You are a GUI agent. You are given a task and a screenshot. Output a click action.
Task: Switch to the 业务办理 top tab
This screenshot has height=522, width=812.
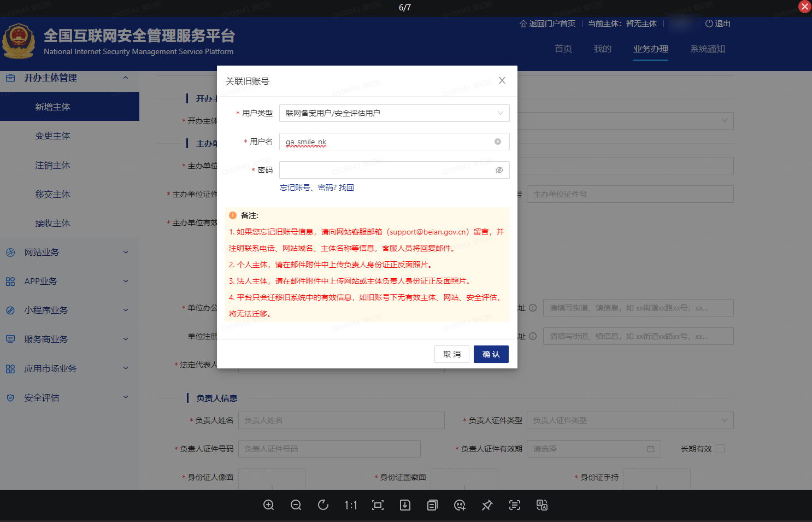click(650, 49)
